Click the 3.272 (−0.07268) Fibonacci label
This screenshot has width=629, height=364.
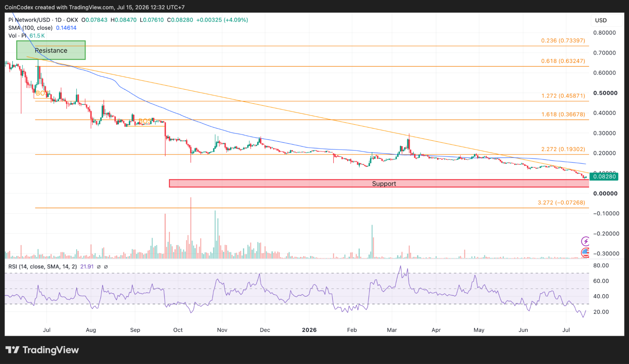coord(561,203)
